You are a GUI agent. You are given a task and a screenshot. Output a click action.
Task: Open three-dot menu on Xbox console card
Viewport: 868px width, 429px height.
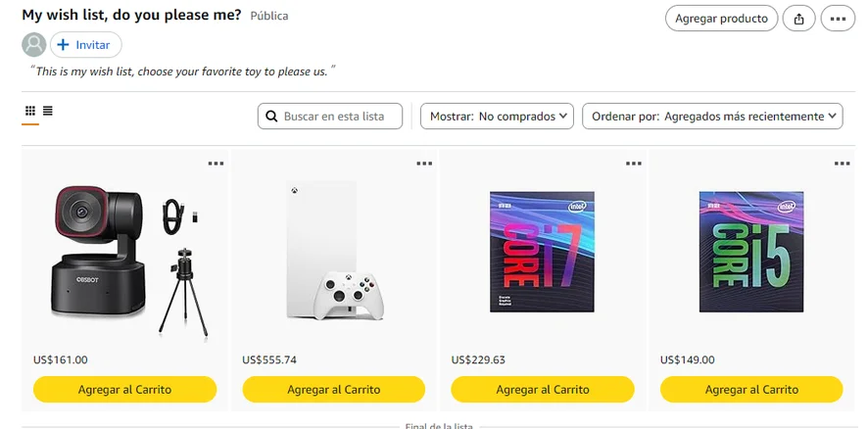click(x=424, y=164)
